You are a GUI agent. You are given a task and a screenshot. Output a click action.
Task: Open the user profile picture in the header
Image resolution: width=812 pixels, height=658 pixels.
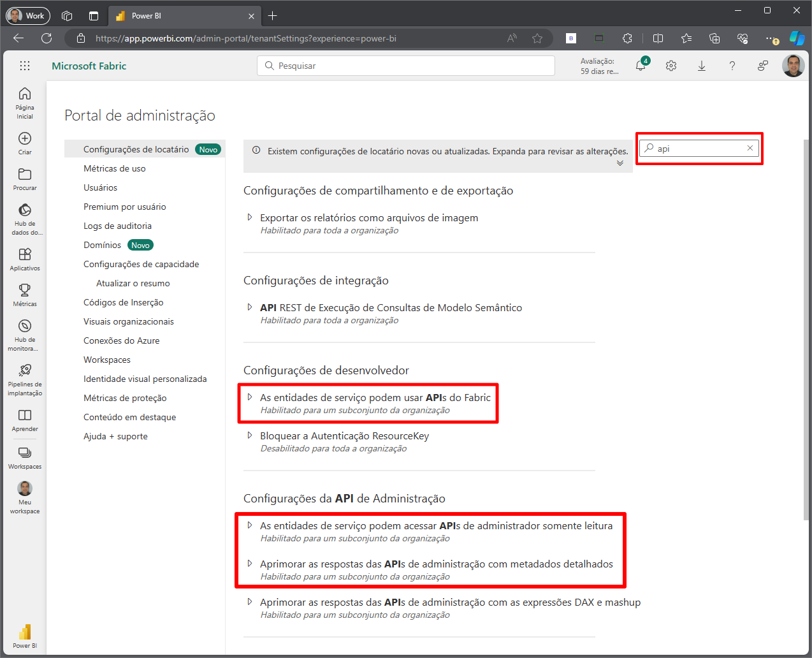pyautogui.click(x=793, y=66)
